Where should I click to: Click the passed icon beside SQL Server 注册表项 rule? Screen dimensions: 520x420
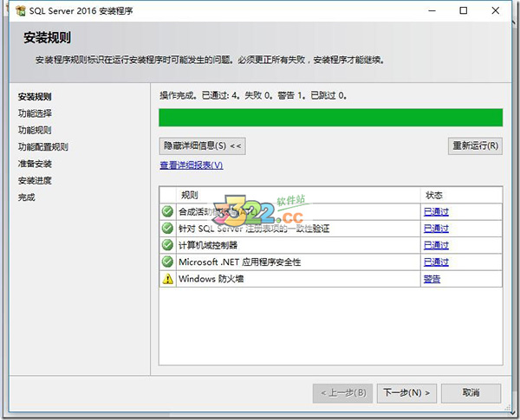167,228
